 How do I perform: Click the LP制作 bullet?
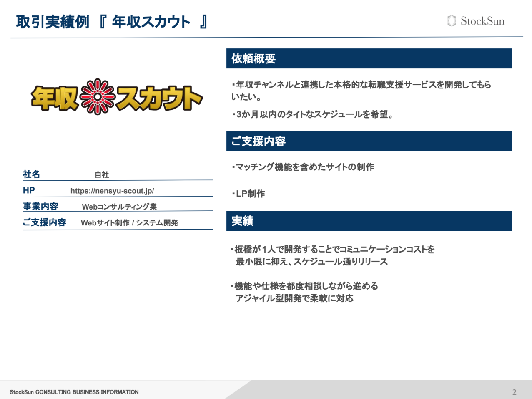[248, 194]
